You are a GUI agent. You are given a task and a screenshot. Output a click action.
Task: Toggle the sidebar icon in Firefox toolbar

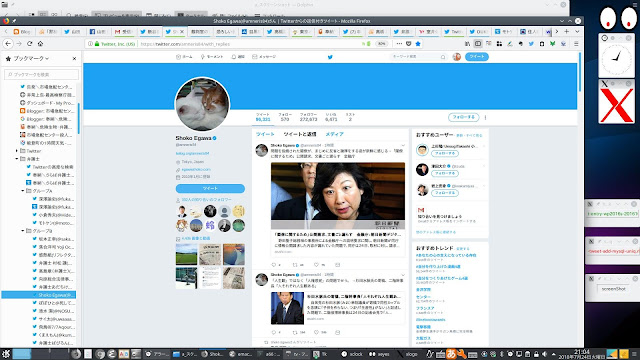(478, 44)
